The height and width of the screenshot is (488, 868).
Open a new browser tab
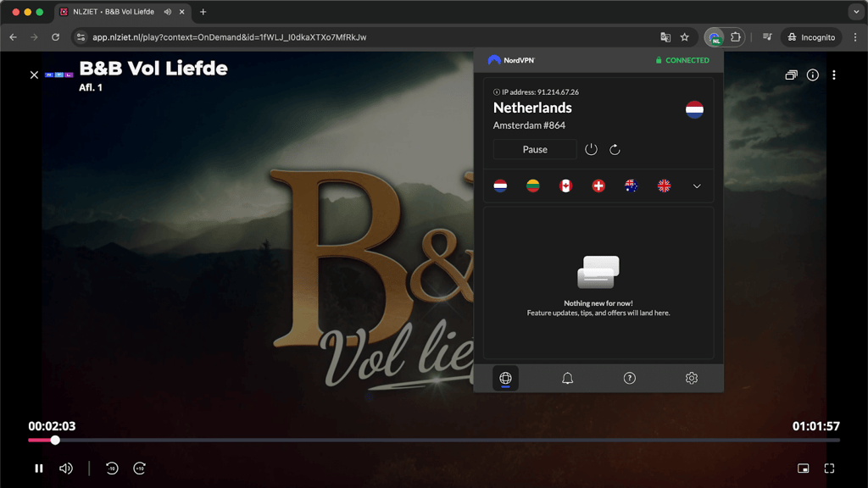203,12
